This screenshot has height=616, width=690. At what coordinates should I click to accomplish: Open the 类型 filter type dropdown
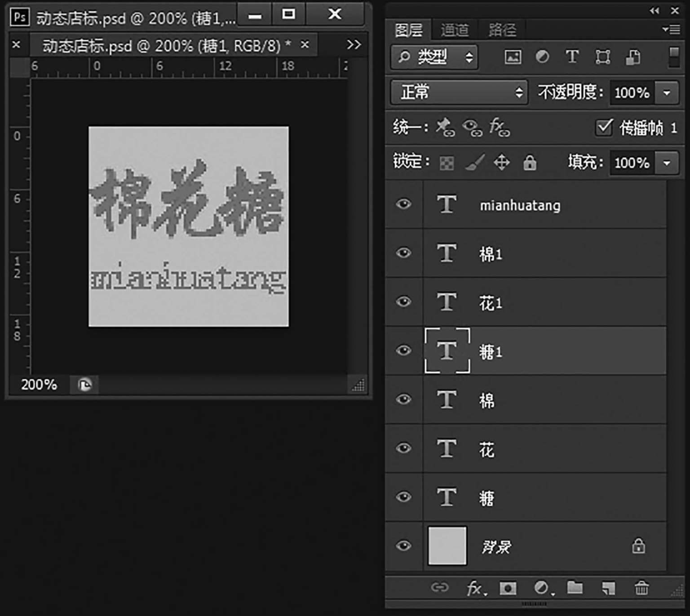coord(434,57)
